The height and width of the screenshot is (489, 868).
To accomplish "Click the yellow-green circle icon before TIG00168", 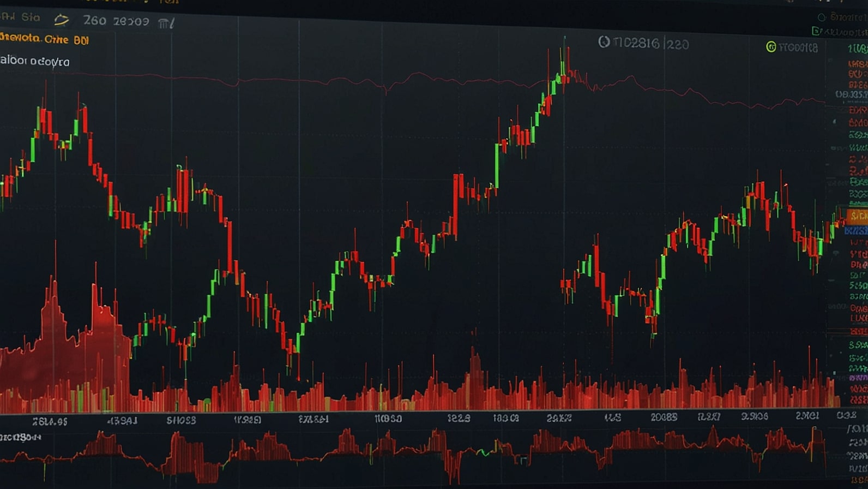I will tap(771, 47).
